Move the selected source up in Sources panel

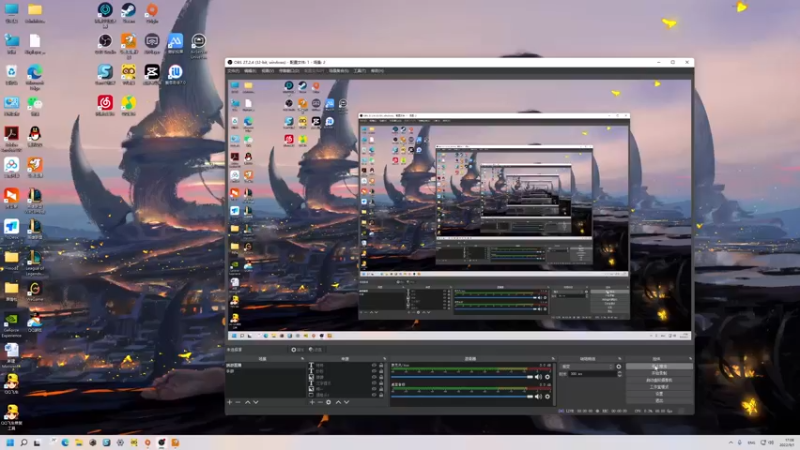pos(338,402)
